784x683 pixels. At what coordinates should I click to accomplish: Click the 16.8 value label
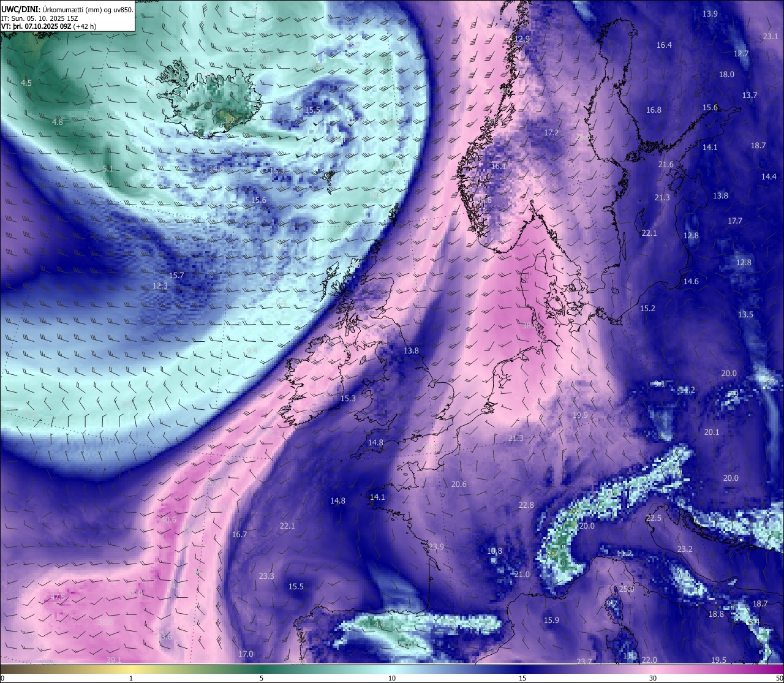654,110
